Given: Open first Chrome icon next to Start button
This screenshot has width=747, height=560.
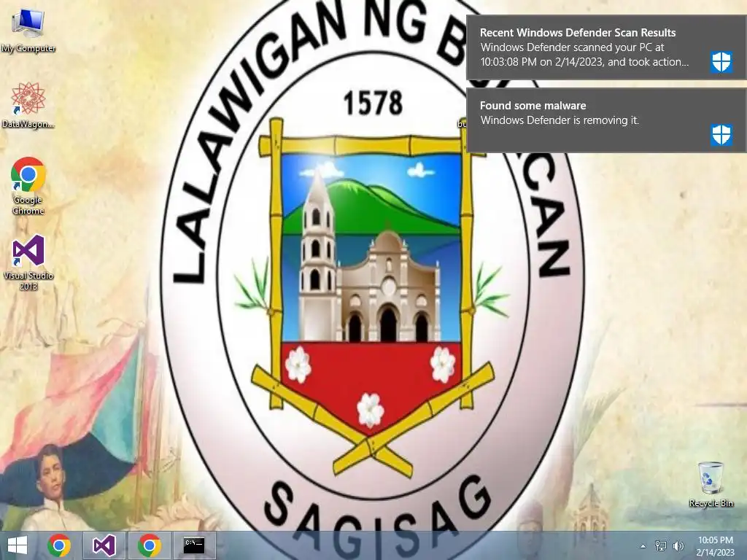Looking at the screenshot, I should point(59,545).
